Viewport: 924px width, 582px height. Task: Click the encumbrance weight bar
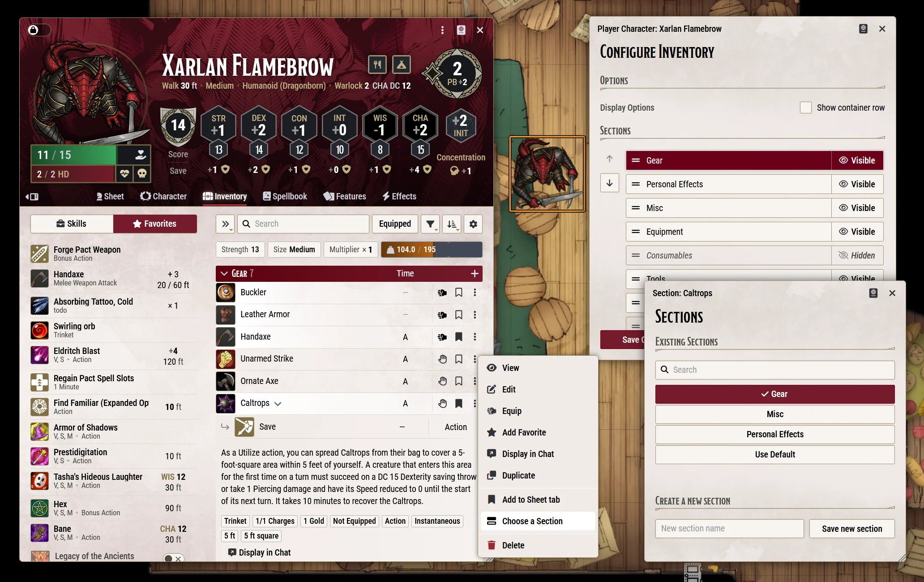click(x=432, y=250)
